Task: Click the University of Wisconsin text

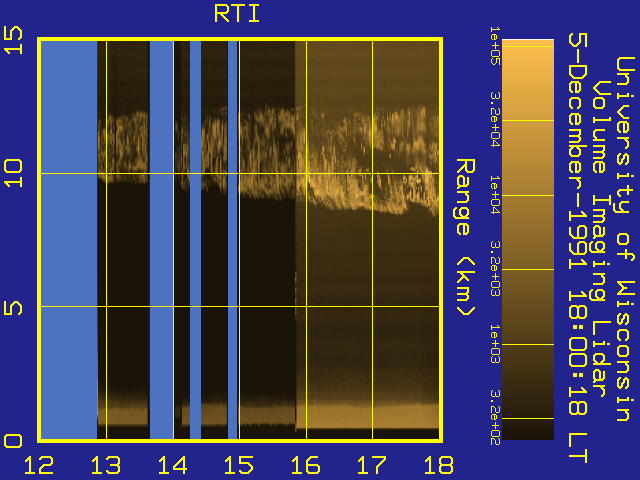Action: click(624, 239)
